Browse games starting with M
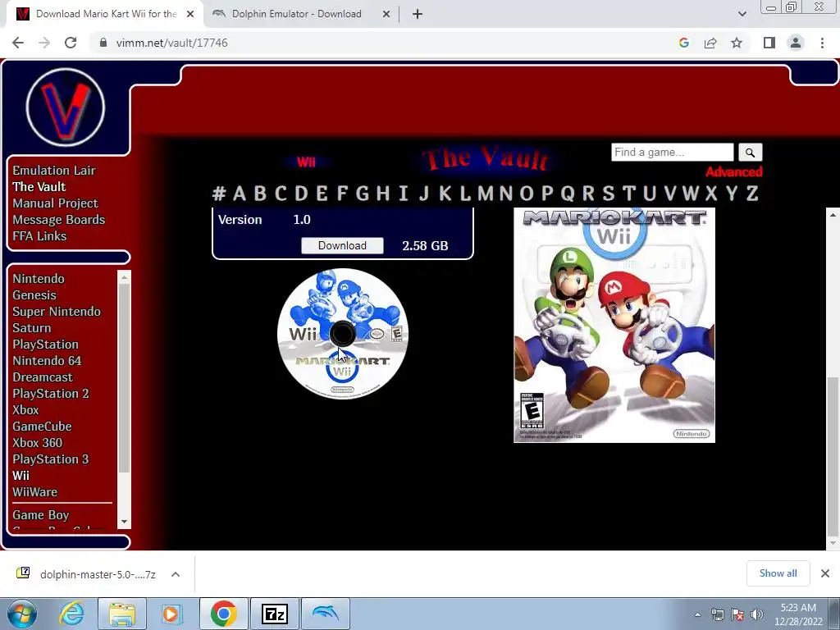Viewport: 840px width, 630px height. (x=486, y=193)
